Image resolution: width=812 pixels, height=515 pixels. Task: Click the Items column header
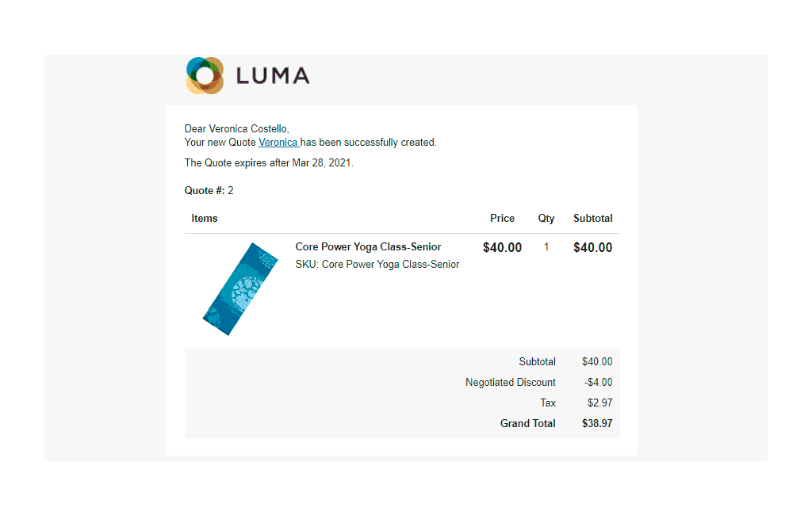click(x=204, y=219)
